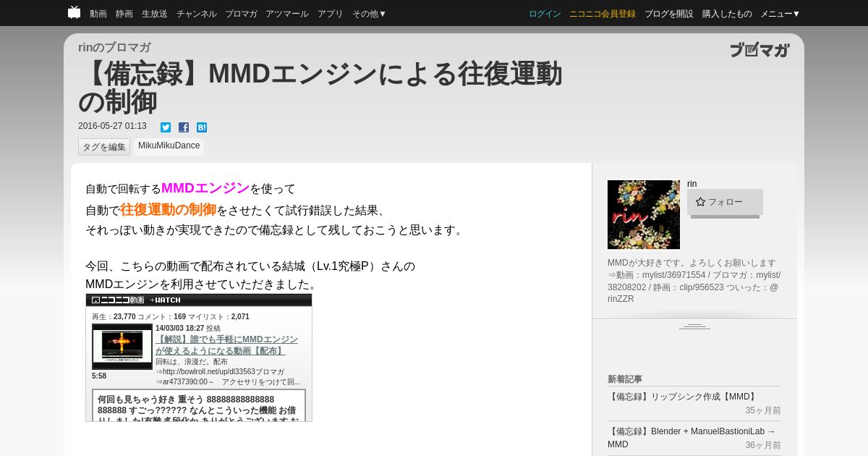Viewport: 868px width, 456px height.
Task: Click the 再生：23,770 play count text
Action: 114,316
